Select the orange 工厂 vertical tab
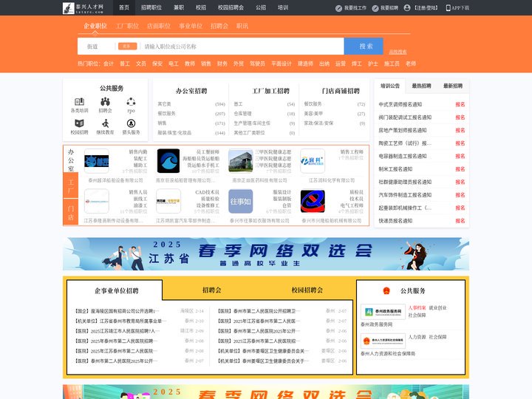This screenshot has width=532, height=399. [x=71, y=185]
